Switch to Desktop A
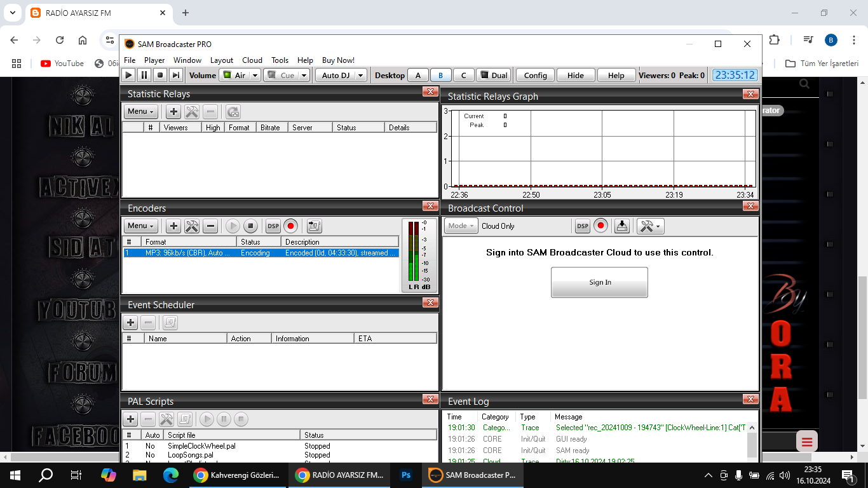The image size is (868, 488). [x=417, y=75]
